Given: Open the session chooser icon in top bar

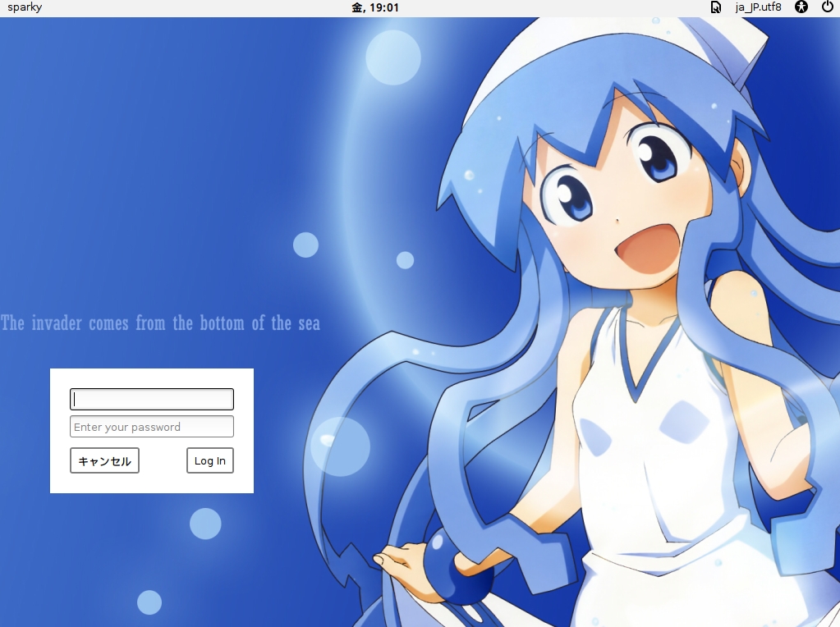Looking at the screenshot, I should pyautogui.click(x=715, y=7).
